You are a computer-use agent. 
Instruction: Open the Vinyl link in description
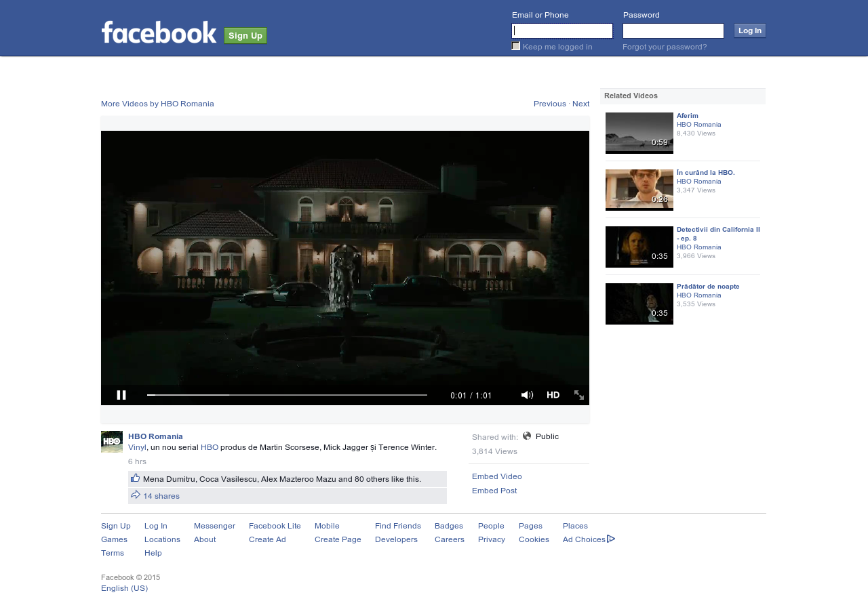tap(137, 447)
